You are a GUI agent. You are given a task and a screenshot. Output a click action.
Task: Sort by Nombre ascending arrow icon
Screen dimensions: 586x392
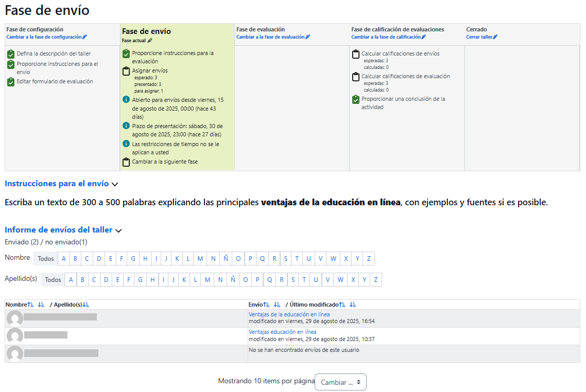tap(30, 305)
